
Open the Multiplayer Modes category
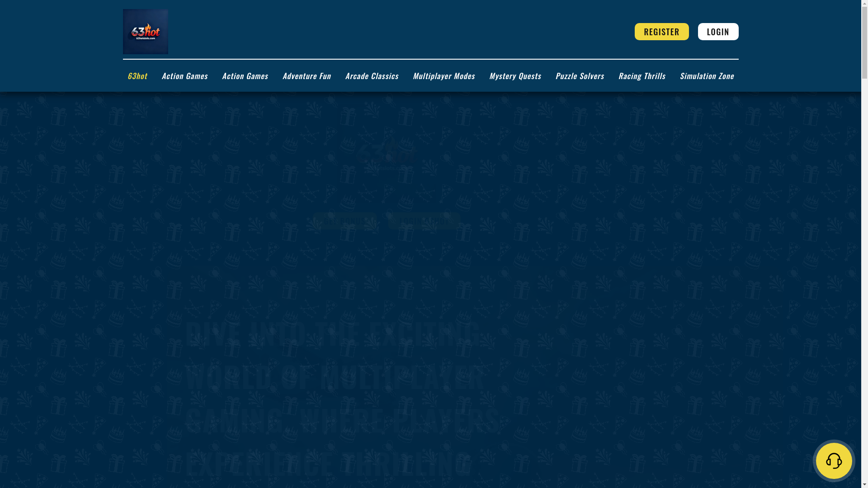[443, 76]
